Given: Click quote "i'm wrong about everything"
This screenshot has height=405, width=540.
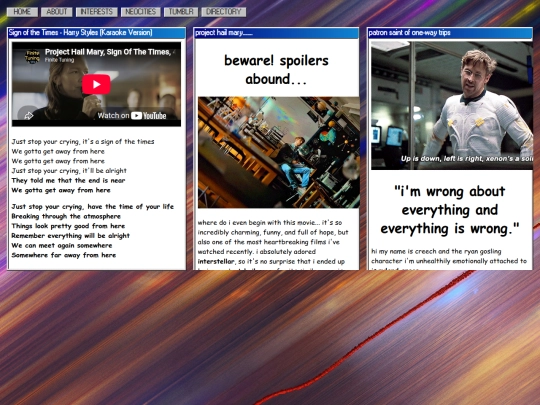Looking at the screenshot, I should coord(449,210).
